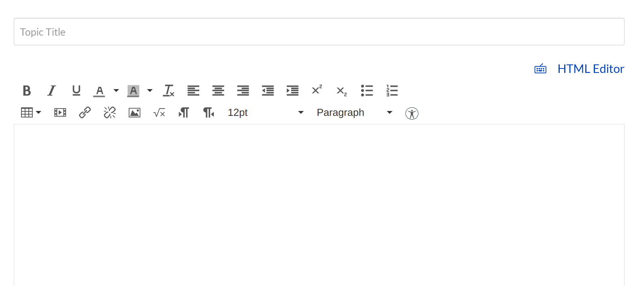The height and width of the screenshot is (286, 644).
Task: Toggle italic text style
Action: [x=51, y=91]
